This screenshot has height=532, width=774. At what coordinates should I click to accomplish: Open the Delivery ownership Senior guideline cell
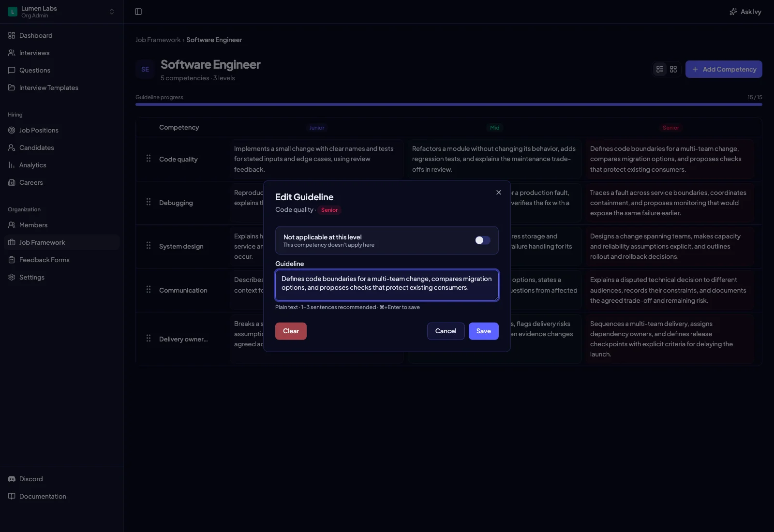670,339
